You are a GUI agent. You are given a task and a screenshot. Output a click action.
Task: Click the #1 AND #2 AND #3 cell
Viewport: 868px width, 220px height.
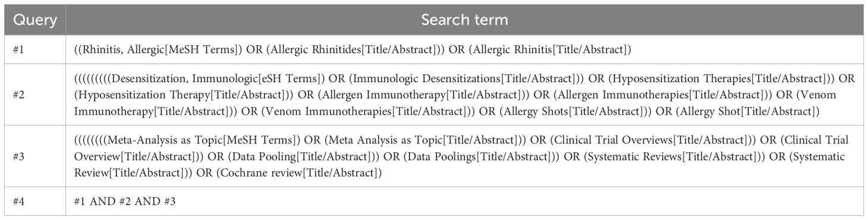point(464,202)
